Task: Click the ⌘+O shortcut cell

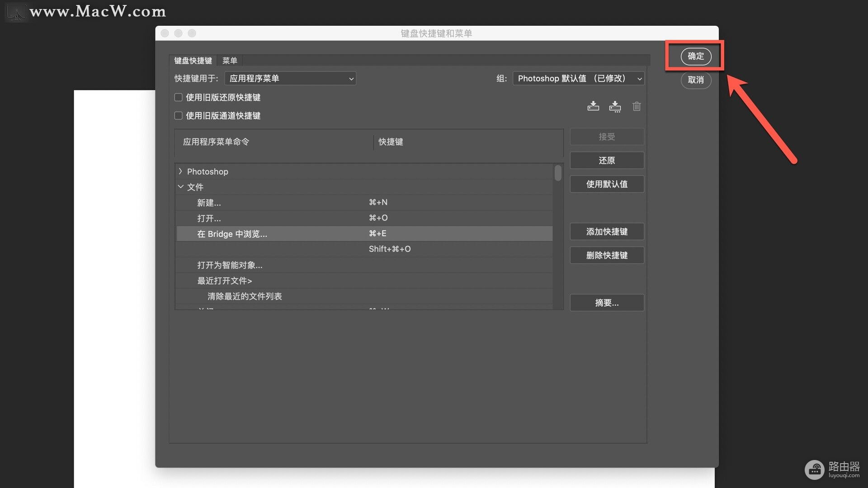Action: pyautogui.click(x=378, y=218)
